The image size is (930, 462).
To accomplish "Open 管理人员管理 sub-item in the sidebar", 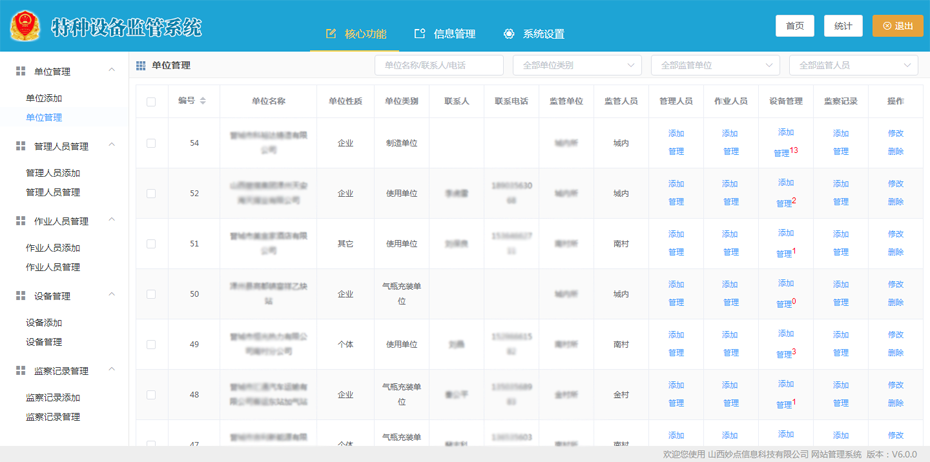I will click(x=53, y=192).
